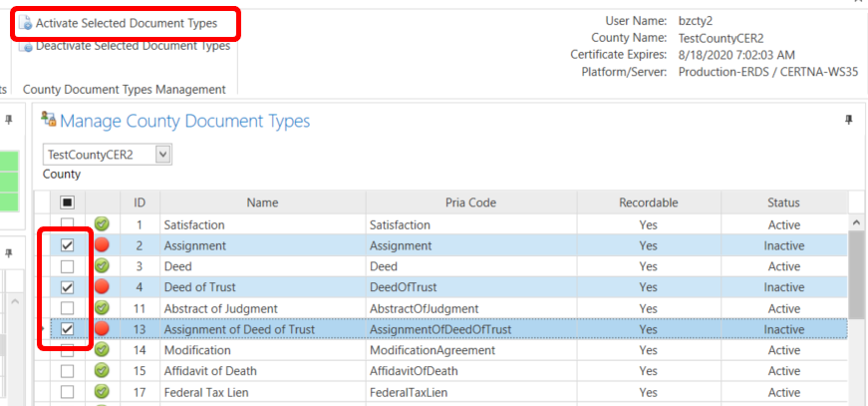Click the Activate Selected Document Types icon
Screen dimensions: 868x406
pyautogui.click(x=26, y=22)
